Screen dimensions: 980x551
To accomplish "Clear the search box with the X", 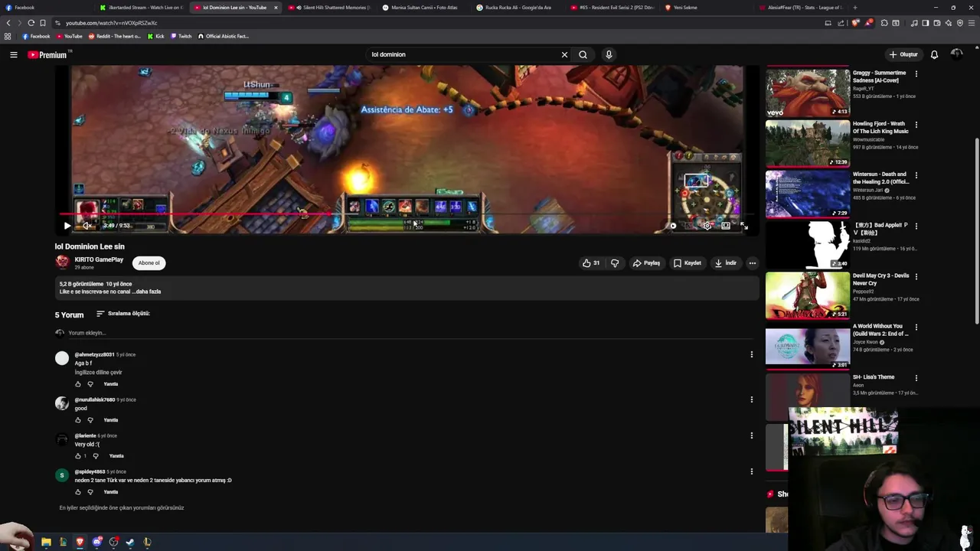I will coord(564,54).
